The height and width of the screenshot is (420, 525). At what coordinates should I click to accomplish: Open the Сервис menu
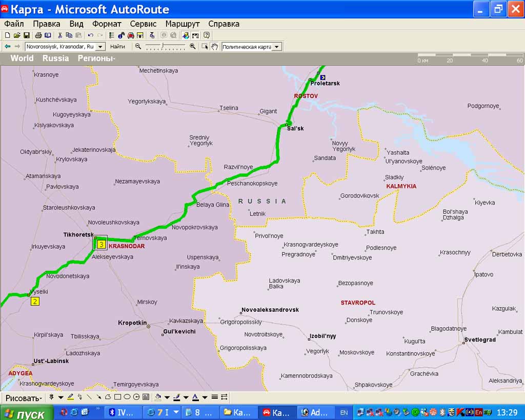tap(143, 24)
